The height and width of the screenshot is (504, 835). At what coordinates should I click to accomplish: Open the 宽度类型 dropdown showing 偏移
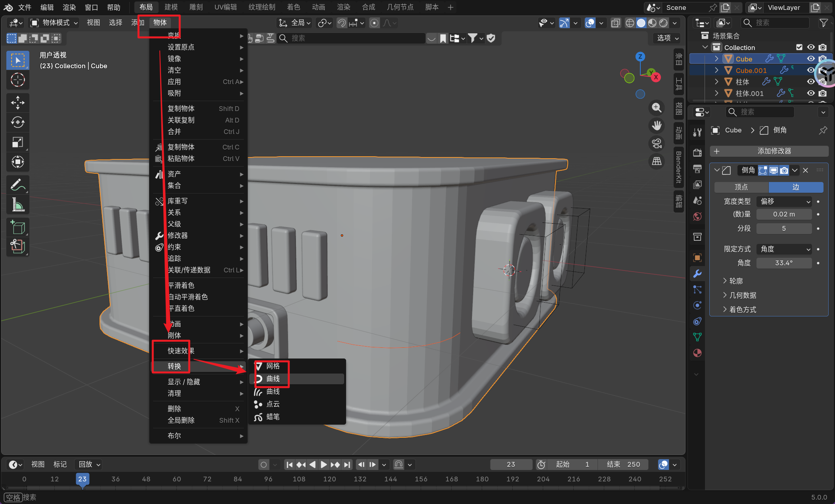(x=784, y=201)
